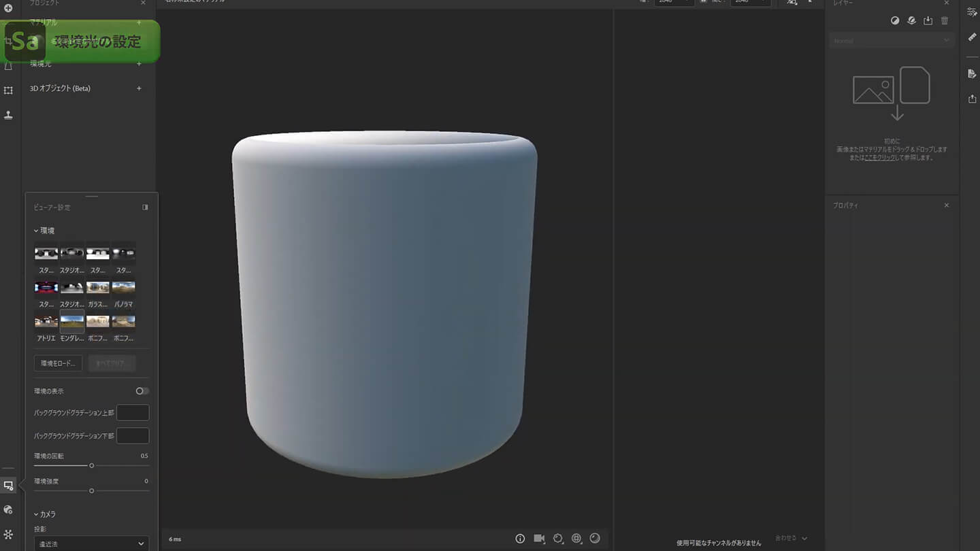Show viewport information icon

(x=521, y=539)
